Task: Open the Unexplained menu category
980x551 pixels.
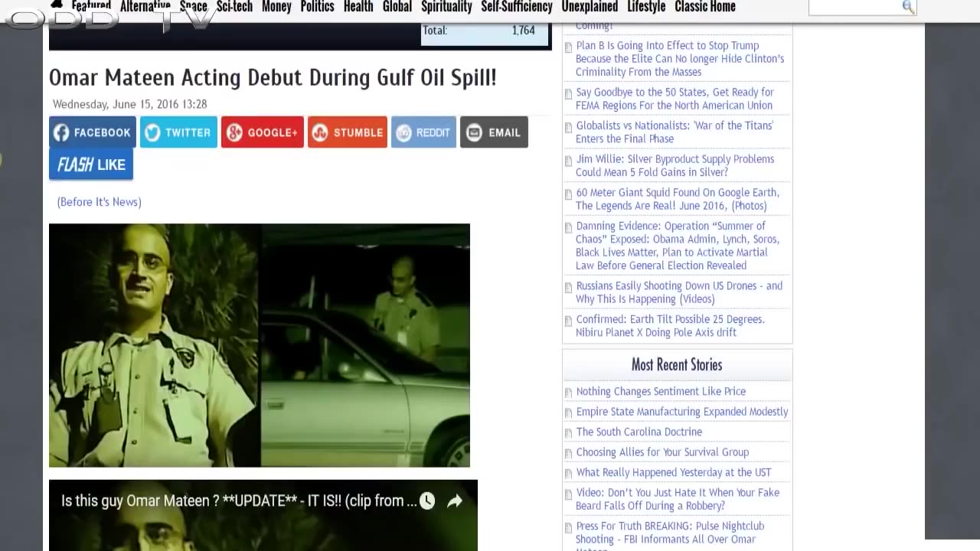Action: click(x=590, y=7)
